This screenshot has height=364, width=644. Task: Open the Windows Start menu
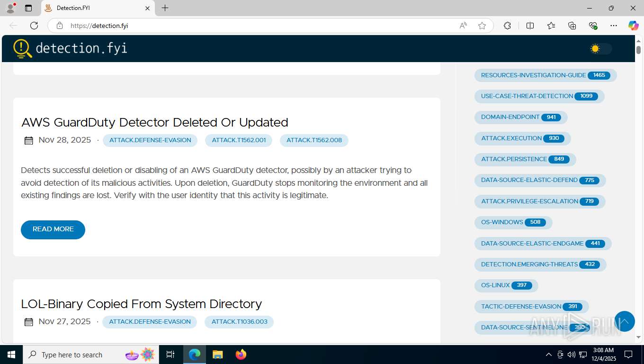11,355
